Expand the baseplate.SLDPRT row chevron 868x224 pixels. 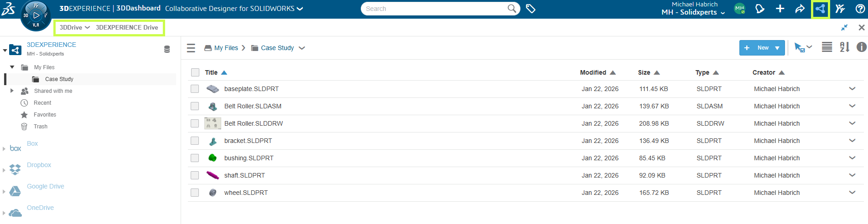click(x=852, y=89)
